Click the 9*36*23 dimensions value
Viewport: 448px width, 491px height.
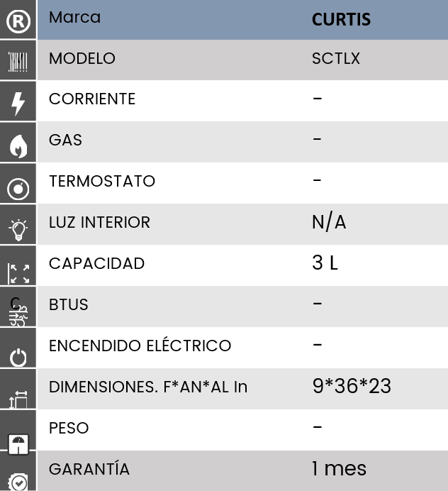point(352,386)
